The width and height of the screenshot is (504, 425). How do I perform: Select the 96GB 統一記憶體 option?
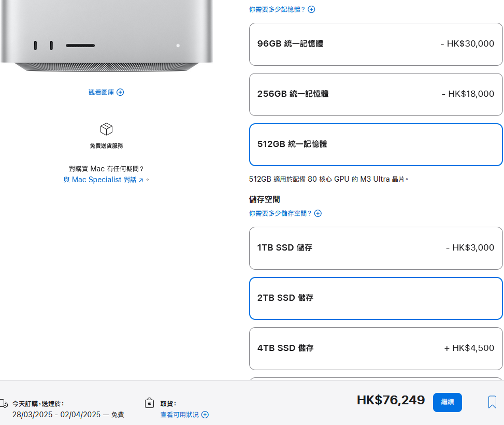click(x=376, y=45)
